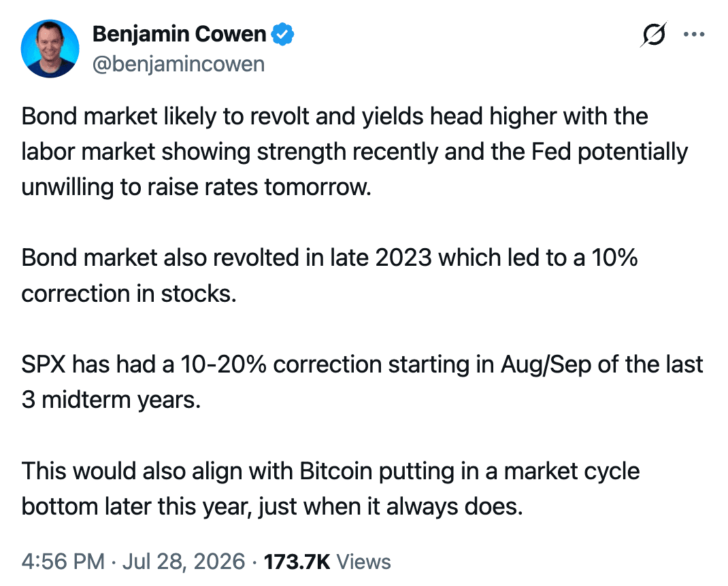The height and width of the screenshot is (586, 728).
Task: Click the Views label
Action: [x=363, y=562]
